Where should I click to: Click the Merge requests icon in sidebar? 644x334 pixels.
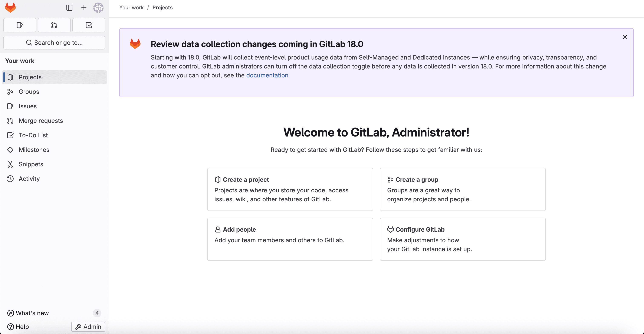(x=10, y=121)
